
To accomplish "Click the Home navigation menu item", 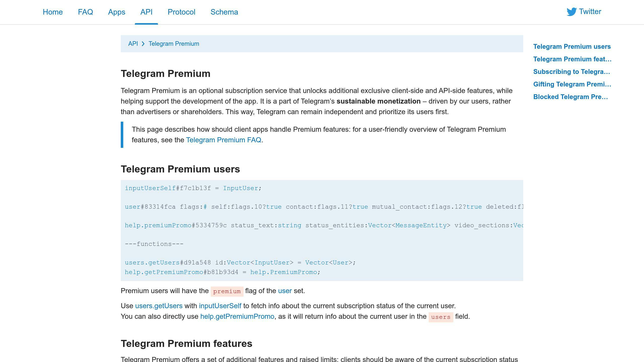I will [x=52, y=12].
